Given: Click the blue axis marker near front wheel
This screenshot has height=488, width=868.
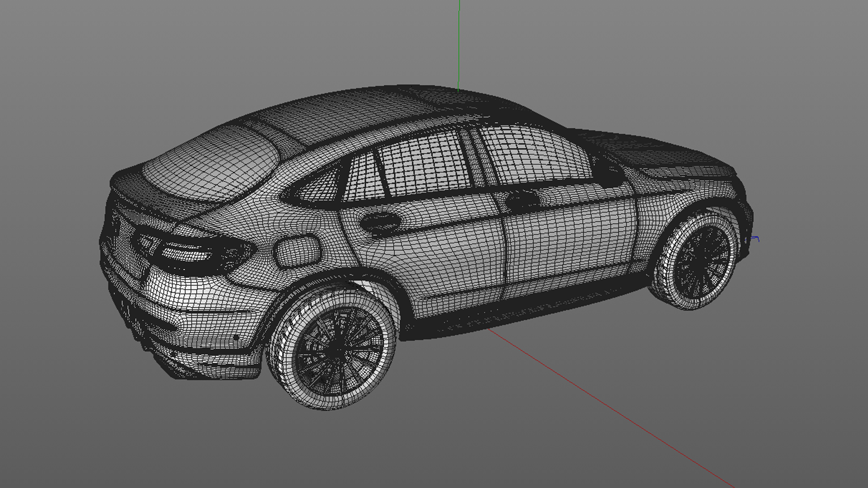Looking at the screenshot, I should click(x=755, y=238).
